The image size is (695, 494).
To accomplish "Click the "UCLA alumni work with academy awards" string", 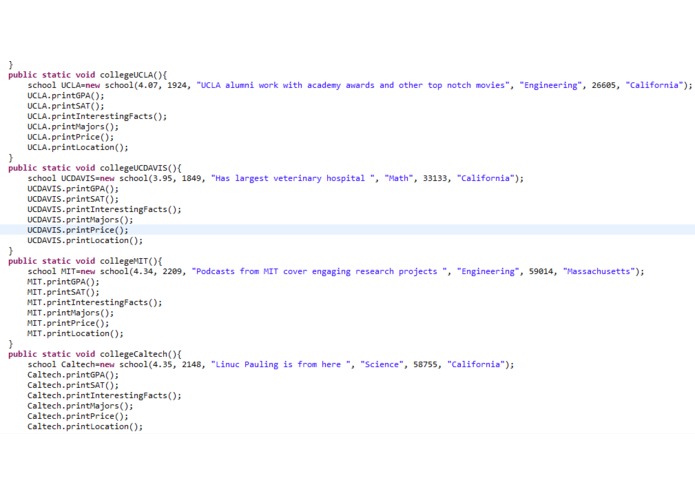I will click(353, 85).
